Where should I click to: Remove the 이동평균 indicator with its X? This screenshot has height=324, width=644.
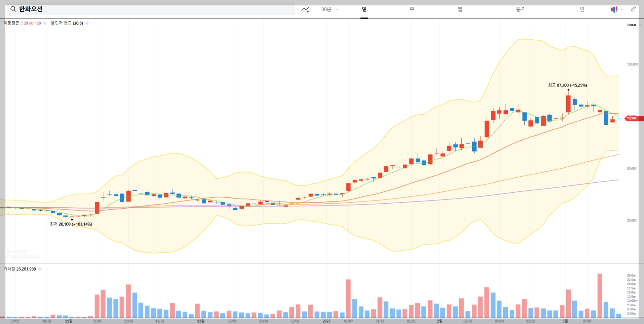pyautogui.click(x=45, y=23)
